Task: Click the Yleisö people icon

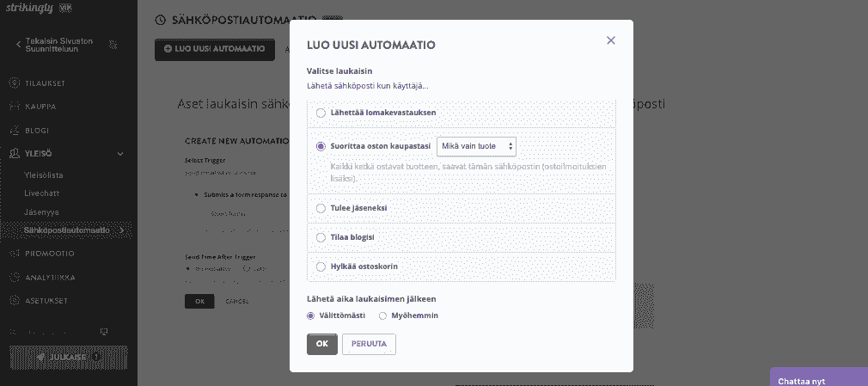Action: coord(15,154)
